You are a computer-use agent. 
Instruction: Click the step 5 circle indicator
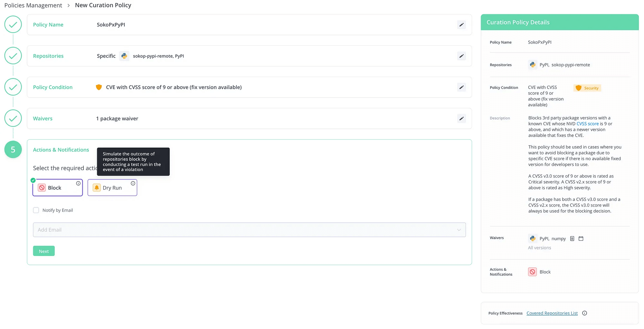click(x=13, y=150)
